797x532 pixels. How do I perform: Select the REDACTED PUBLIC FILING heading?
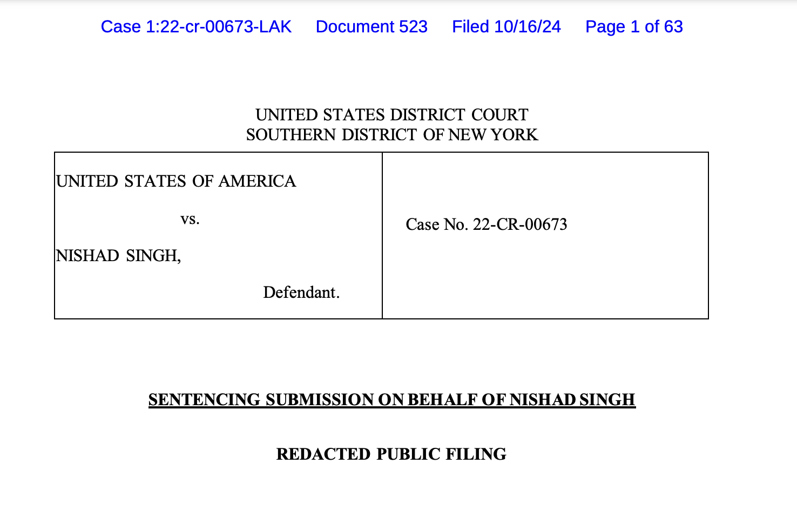point(391,454)
